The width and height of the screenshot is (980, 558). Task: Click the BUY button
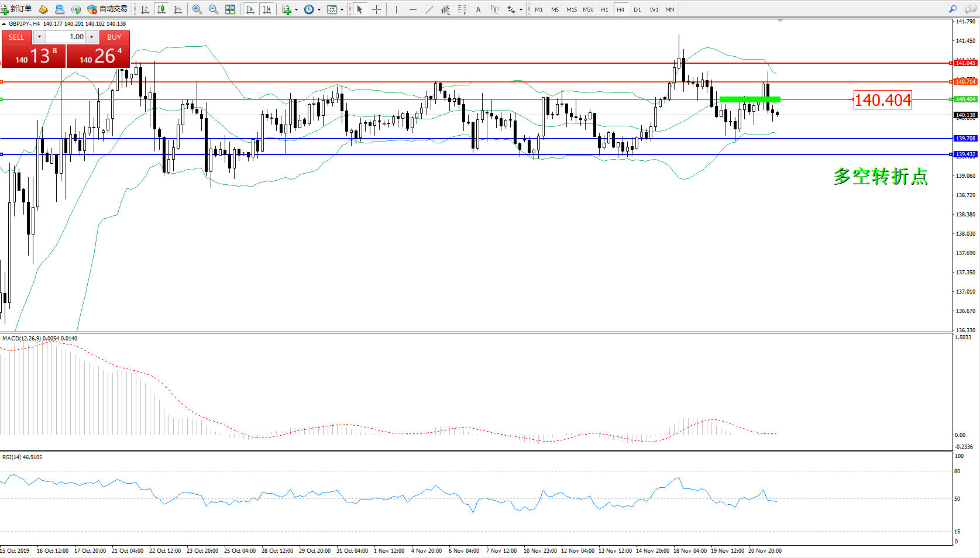[114, 37]
